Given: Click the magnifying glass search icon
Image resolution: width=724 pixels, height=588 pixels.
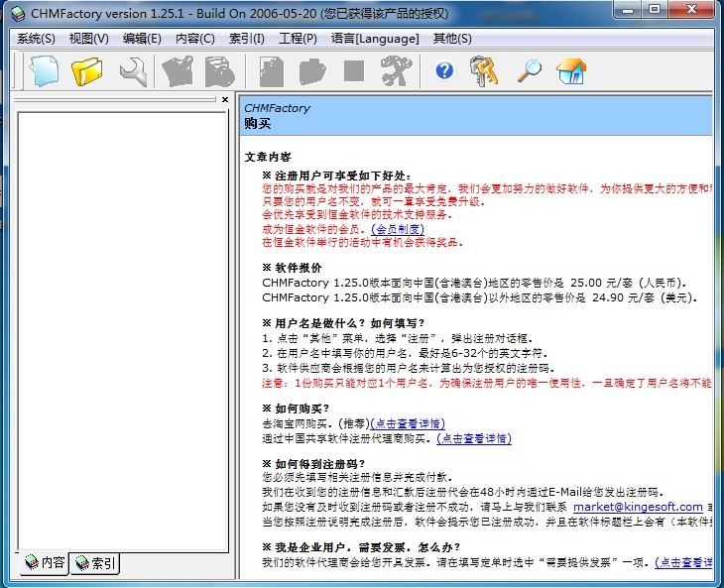Looking at the screenshot, I should (529, 70).
